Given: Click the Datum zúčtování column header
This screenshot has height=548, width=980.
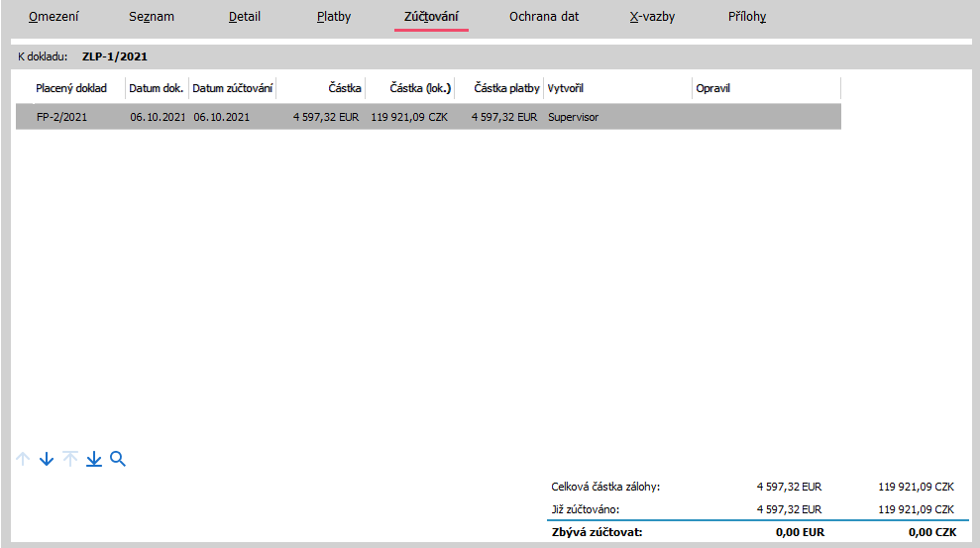Looking at the screenshot, I should [x=233, y=88].
